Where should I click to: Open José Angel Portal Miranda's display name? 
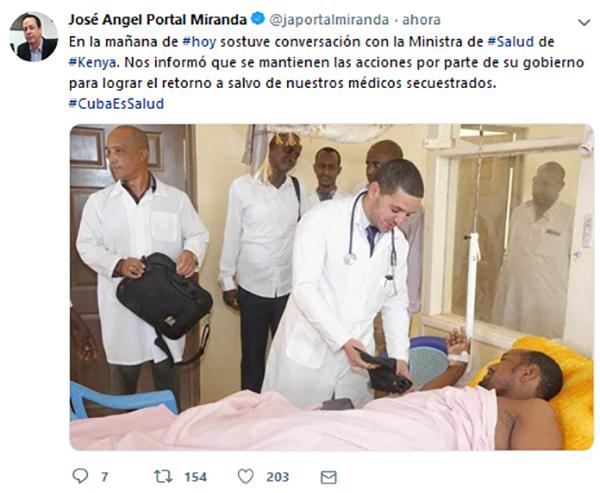[x=158, y=20]
